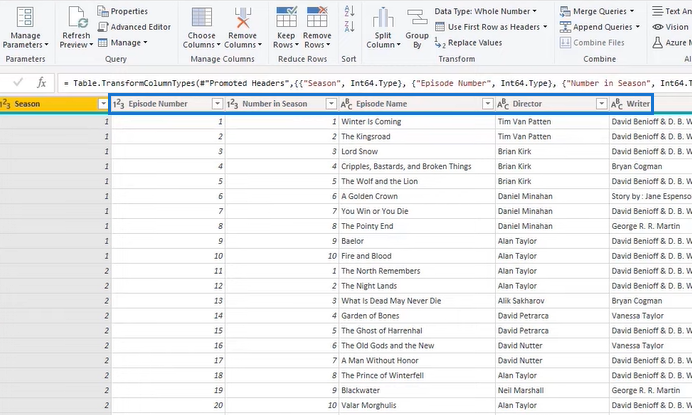Select the 'Baelor' cell
Screen dimensions: 692x415
417,241
